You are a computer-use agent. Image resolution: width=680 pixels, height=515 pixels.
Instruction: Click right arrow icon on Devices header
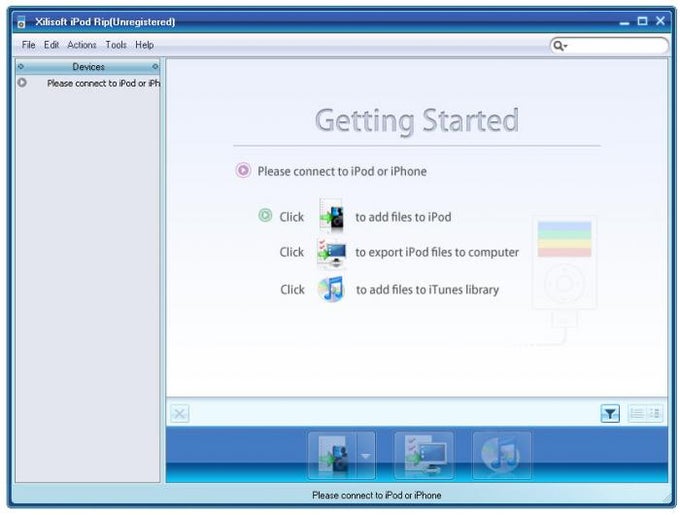point(155,67)
